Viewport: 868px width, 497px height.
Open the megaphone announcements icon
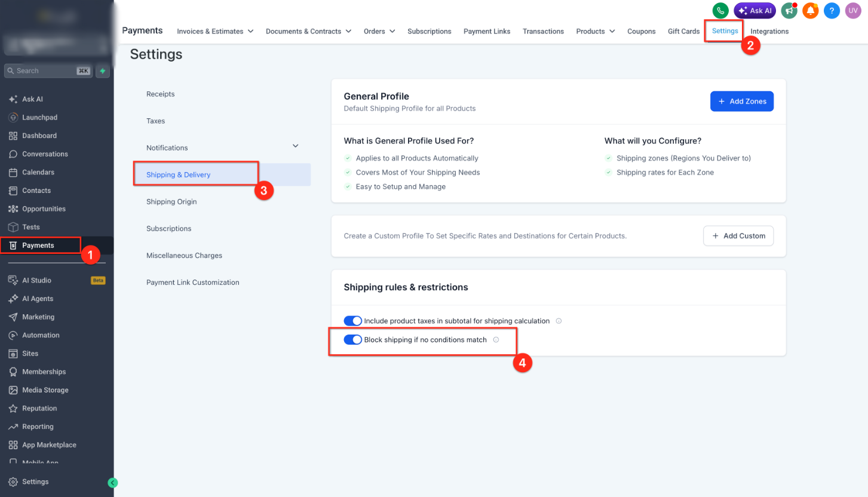click(x=789, y=11)
